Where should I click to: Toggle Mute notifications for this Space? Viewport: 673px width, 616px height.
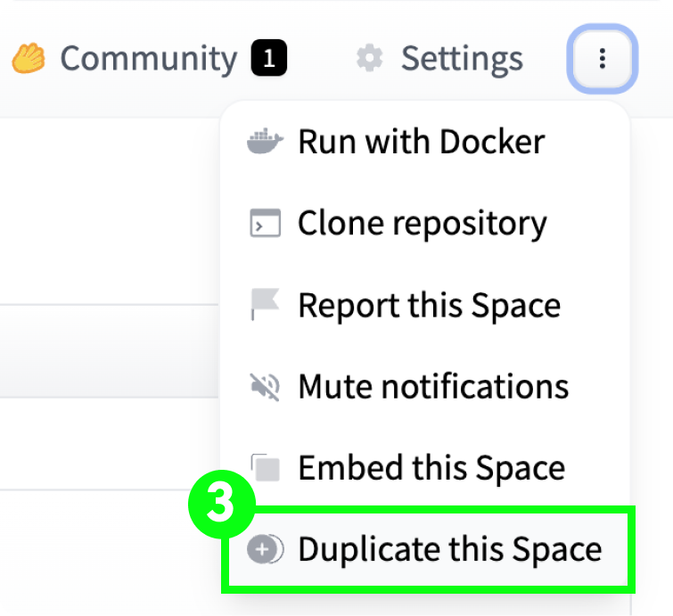tap(432, 387)
